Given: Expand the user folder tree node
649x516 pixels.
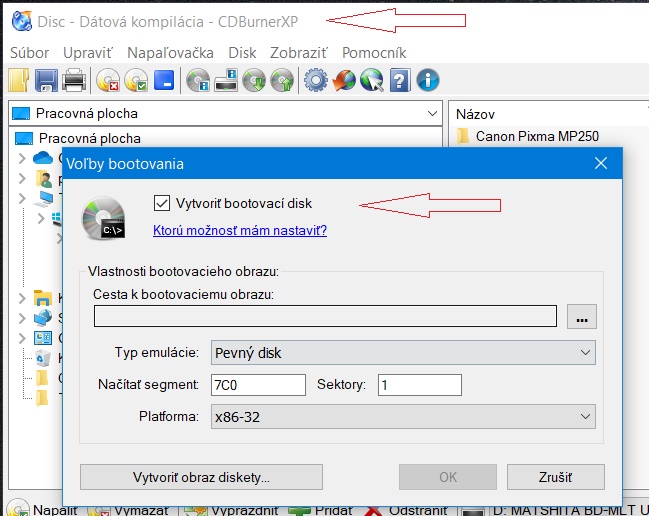Looking at the screenshot, I should 22,178.
